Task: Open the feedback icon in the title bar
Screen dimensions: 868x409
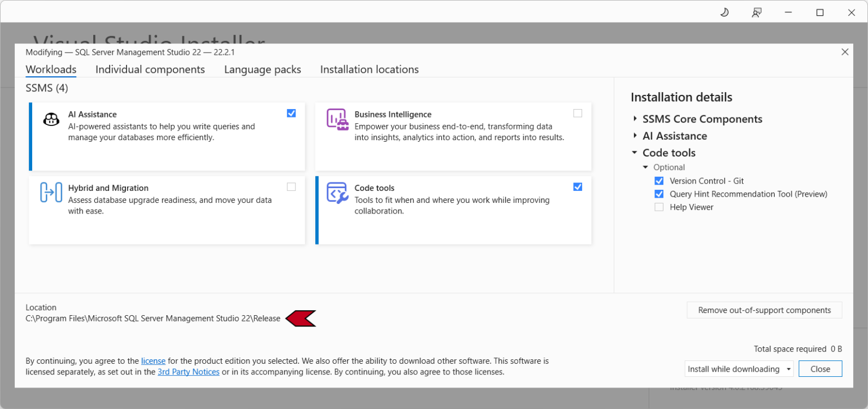Action: pos(756,12)
